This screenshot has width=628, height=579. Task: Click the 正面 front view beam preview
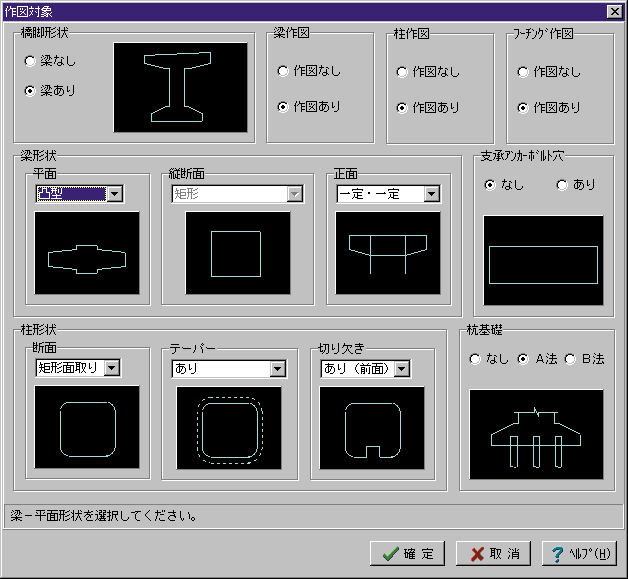(x=388, y=253)
